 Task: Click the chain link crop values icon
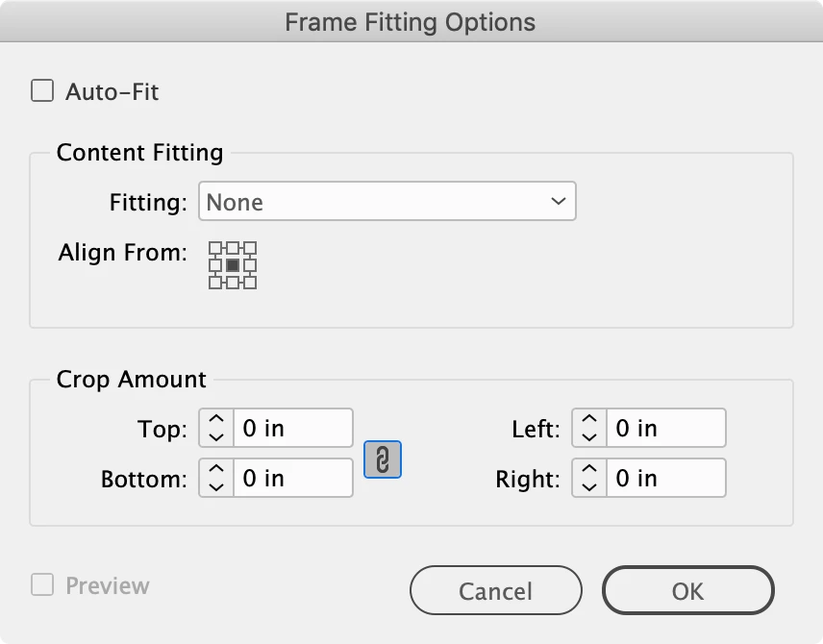[x=382, y=460]
